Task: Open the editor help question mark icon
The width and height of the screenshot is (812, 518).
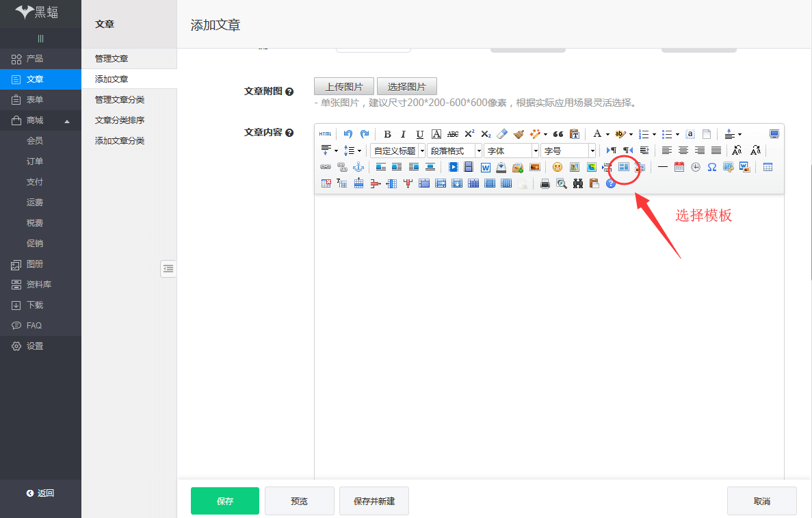Action: [610, 183]
